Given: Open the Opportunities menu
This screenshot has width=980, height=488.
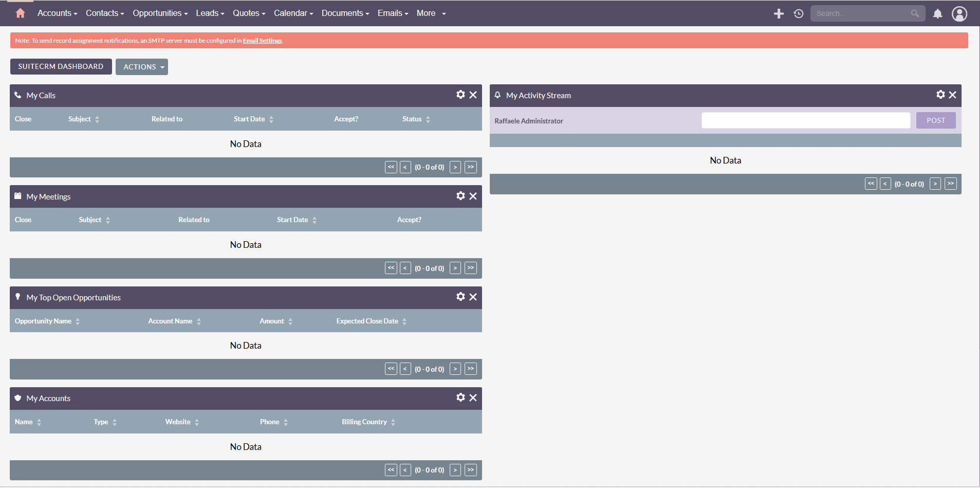Looking at the screenshot, I should pos(160,13).
